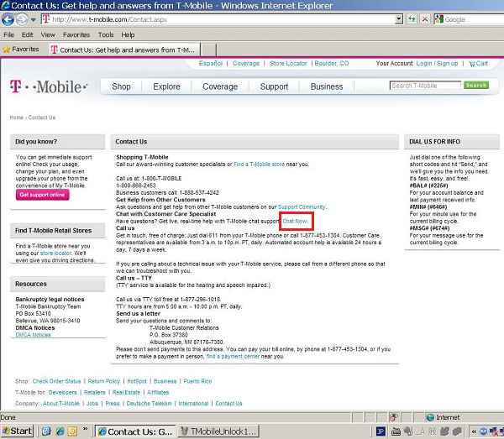Image resolution: width=504 pixels, height=439 pixels.
Task: Switch to TMobileUnlock1 taskbar window
Action: 218,431
